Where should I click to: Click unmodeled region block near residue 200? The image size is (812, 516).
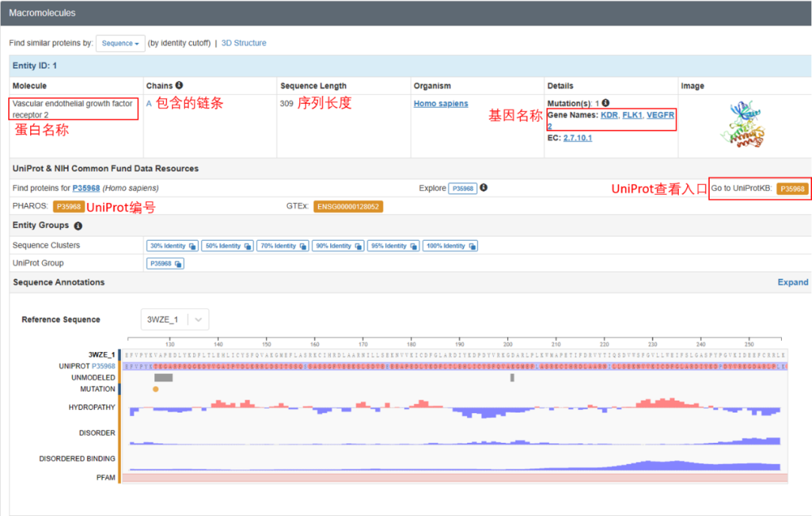[512, 378]
